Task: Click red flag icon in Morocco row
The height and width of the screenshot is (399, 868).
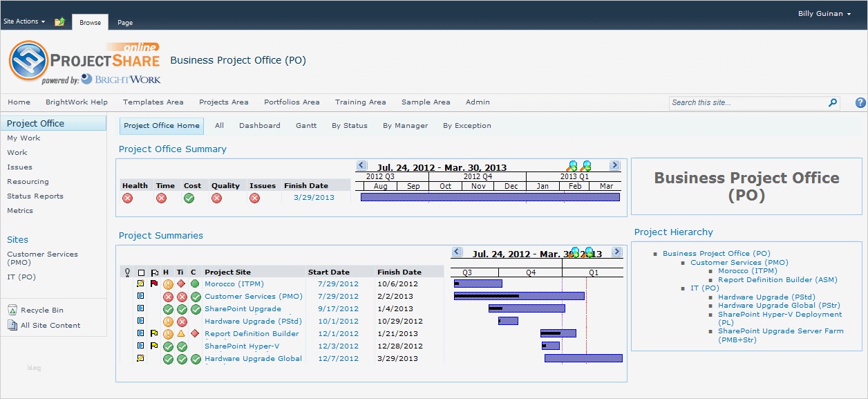Action: [154, 284]
